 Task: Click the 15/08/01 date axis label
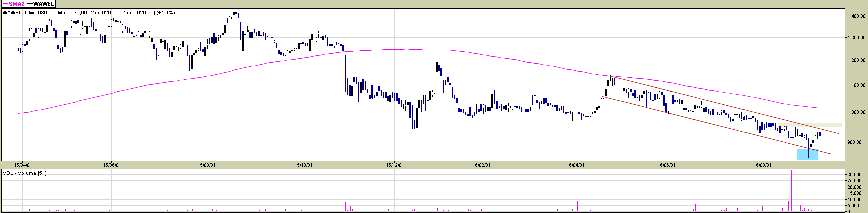coord(206,164)
